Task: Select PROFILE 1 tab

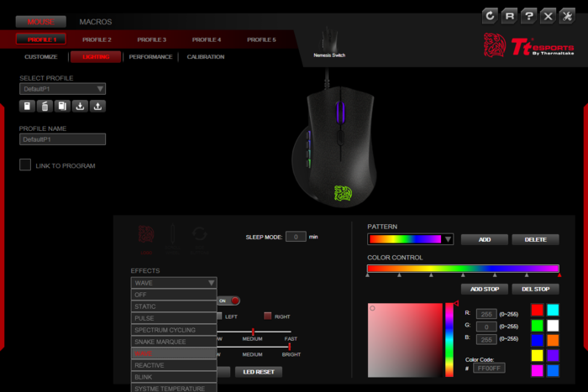Action: 41,39
